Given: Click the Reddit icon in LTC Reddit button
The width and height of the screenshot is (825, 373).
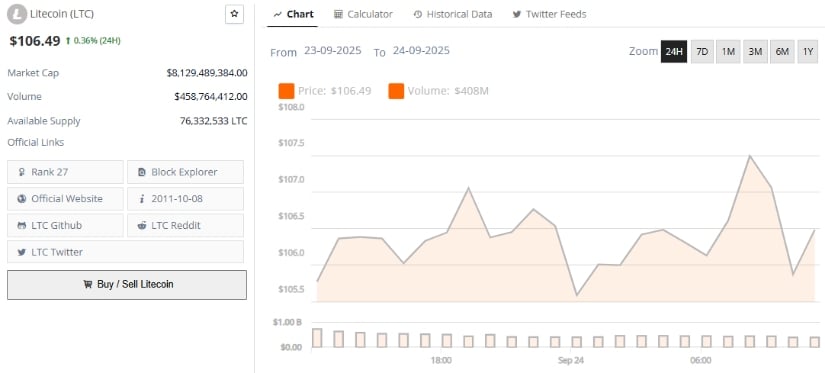Looking at the screenshot, I should point(142,226).
